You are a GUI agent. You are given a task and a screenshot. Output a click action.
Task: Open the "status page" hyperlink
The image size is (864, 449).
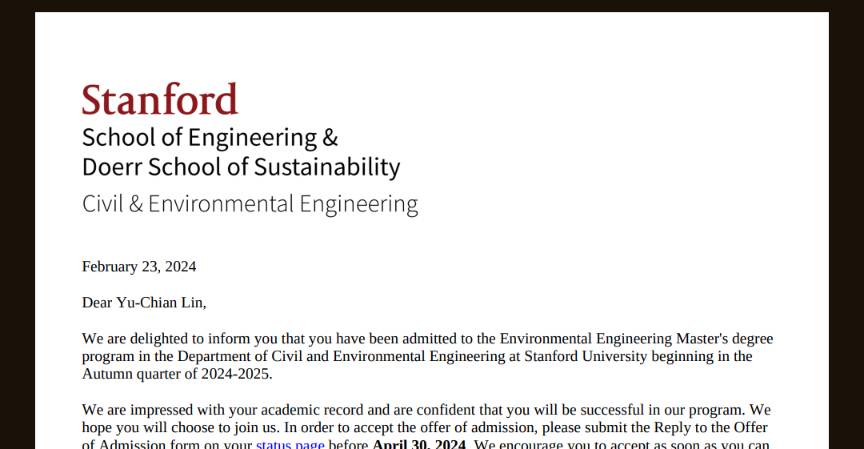coord(290,444)
